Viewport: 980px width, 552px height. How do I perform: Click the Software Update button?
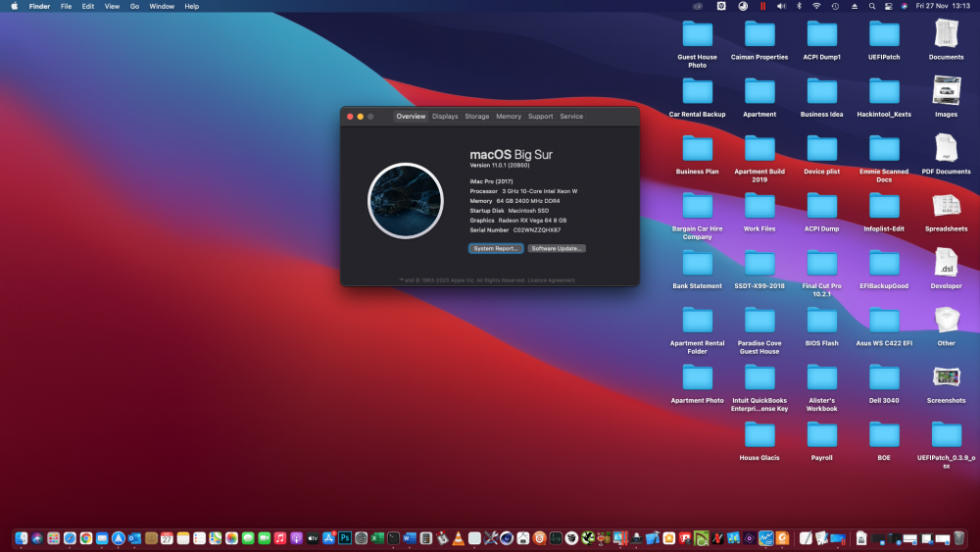tap(557, 248)
